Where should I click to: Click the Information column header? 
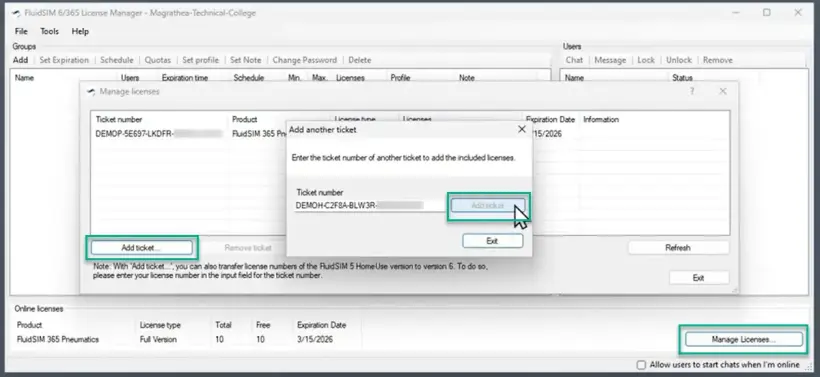coord(601,120)
